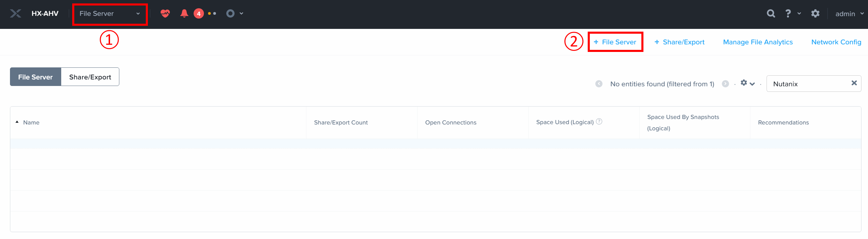
Task: Open the help question mark menu
Action: [x=788, y=13]
